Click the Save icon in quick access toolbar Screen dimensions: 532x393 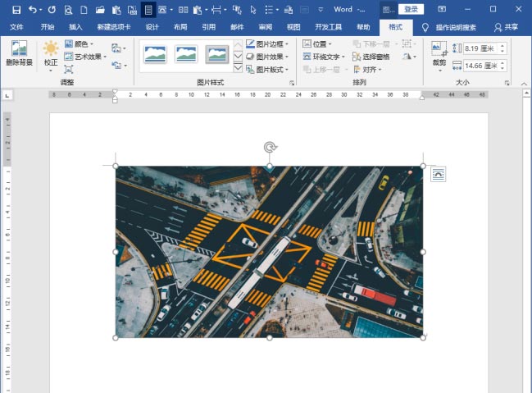[x=16, y=10]
